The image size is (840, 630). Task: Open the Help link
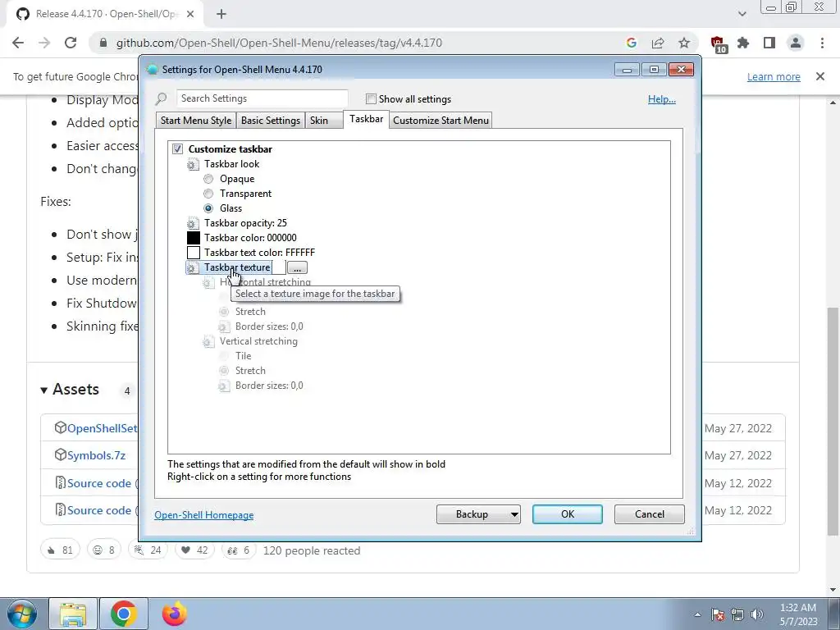[662, 99]
